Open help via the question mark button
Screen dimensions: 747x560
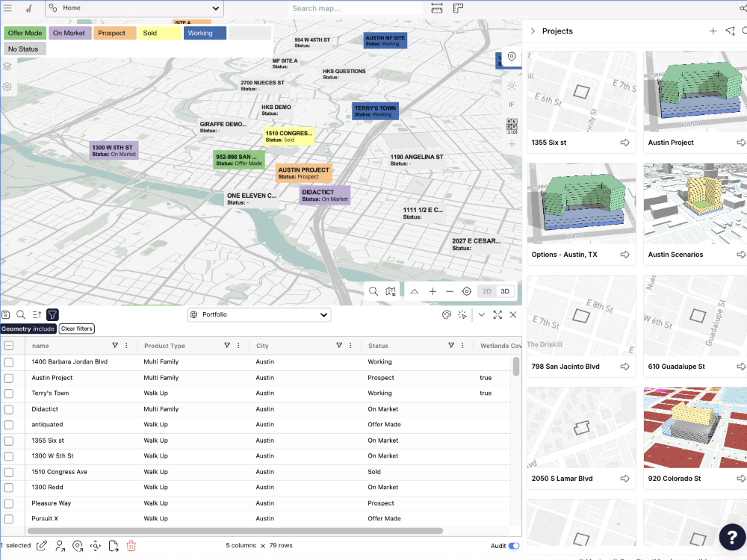click(731, 537)
